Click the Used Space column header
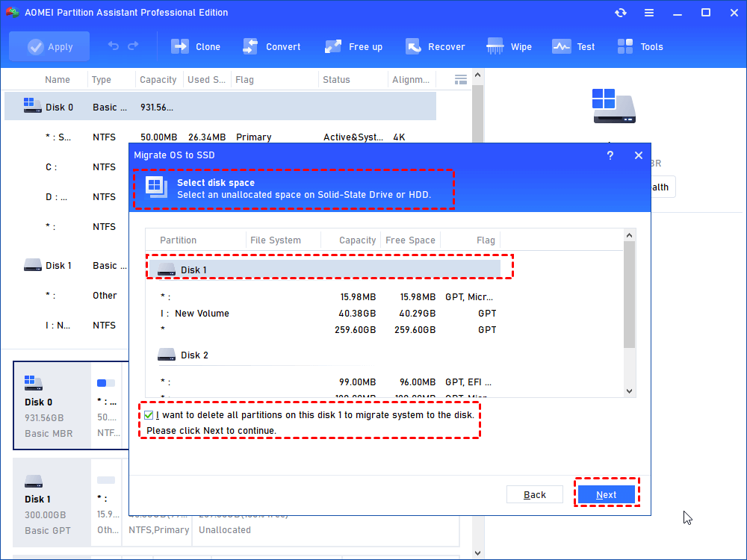The image size is (747, 560). coord(206,80)
